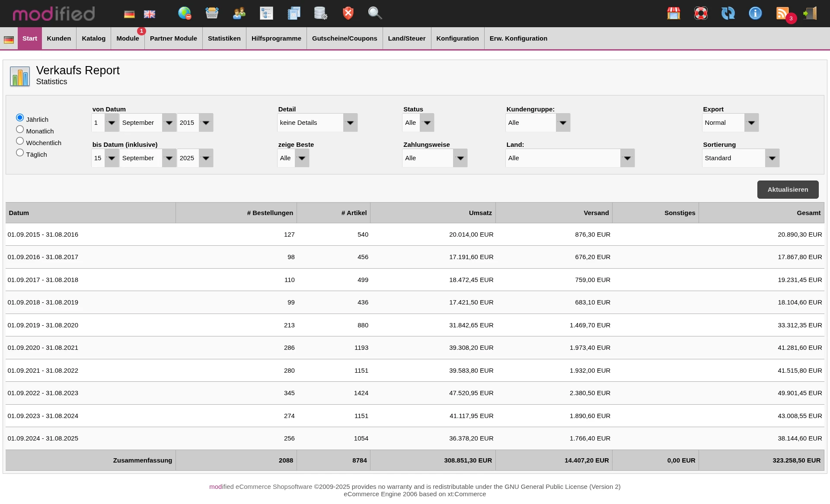Click the database settings icon

(x=320, y=13)
